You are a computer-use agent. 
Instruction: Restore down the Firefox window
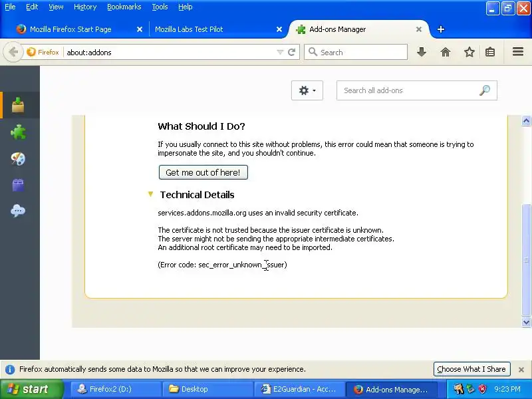(508, 9)
